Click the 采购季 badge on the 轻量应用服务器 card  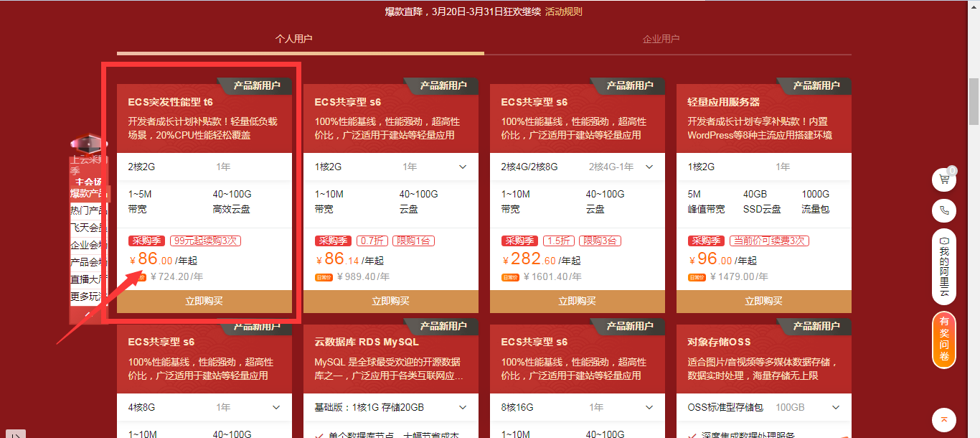[x=706, y=241]
